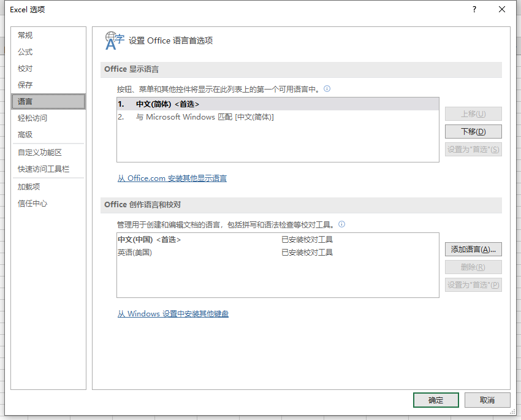The height and width of the screenshot is (420, 521).
Task: Confirm with the 确定 button
Action: (x=436, y=400)
